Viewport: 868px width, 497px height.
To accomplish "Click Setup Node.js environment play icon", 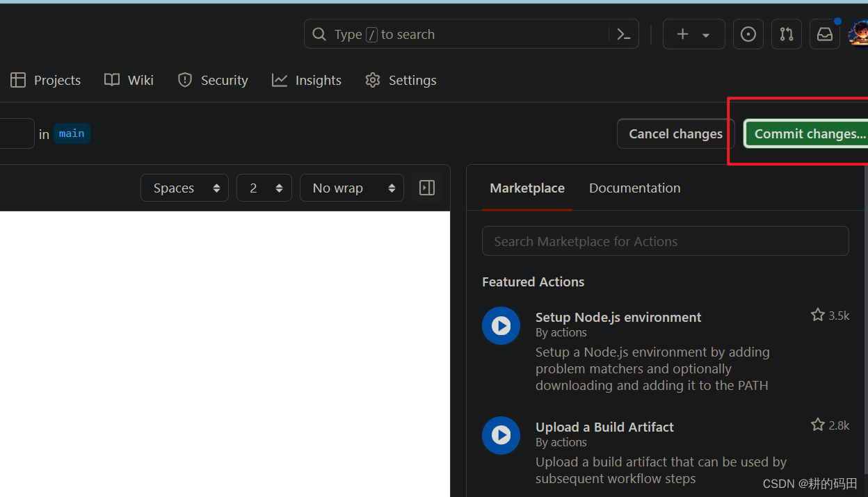I will tap(501, 325).
